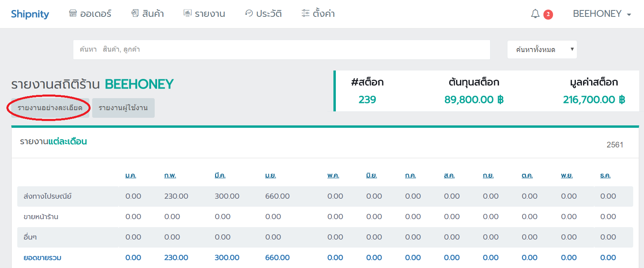Open notifications bell icon
Image resolution: width=644 pixels, height=268 pixels.
point(535,14)
